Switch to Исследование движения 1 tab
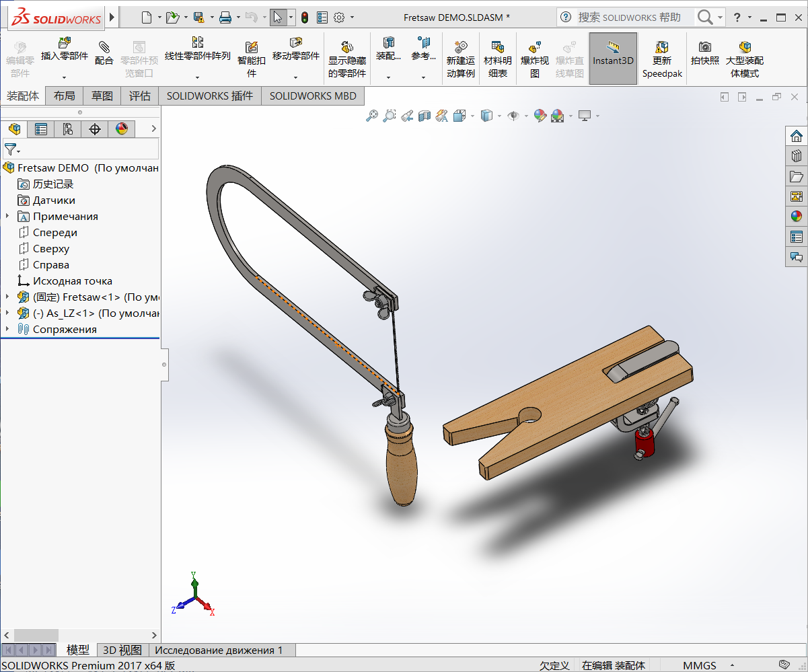The image size is (808, 672). point(219,650)
